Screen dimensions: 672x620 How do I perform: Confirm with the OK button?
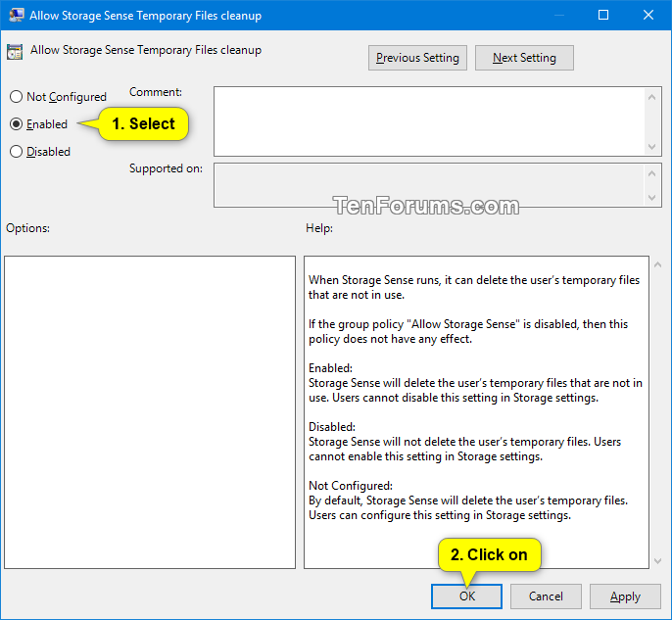point(466,596)
